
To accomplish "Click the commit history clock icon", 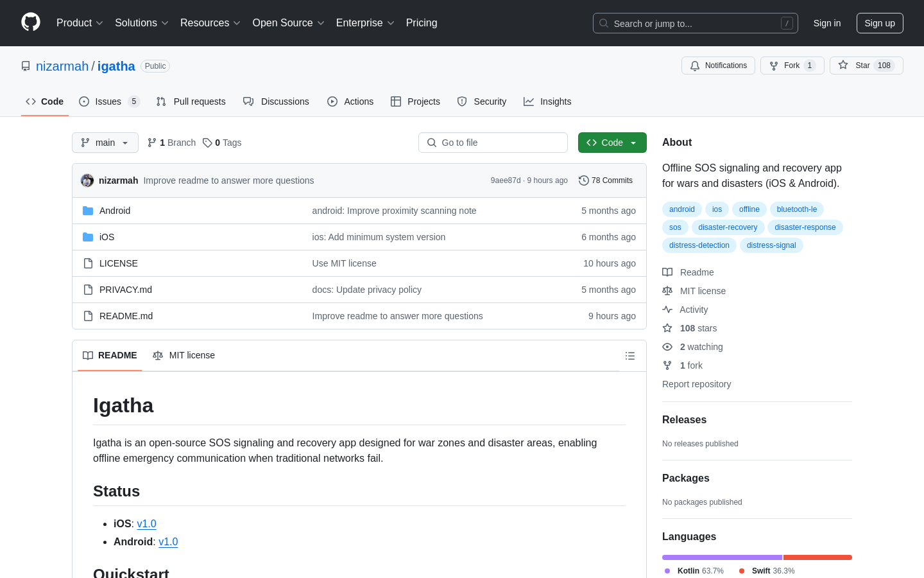I will (583, 180).
